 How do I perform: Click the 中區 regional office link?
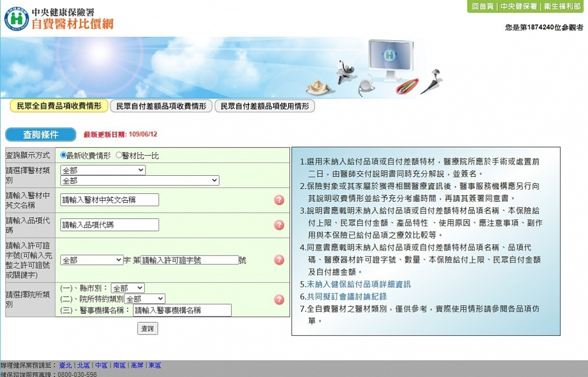(101, 365)
